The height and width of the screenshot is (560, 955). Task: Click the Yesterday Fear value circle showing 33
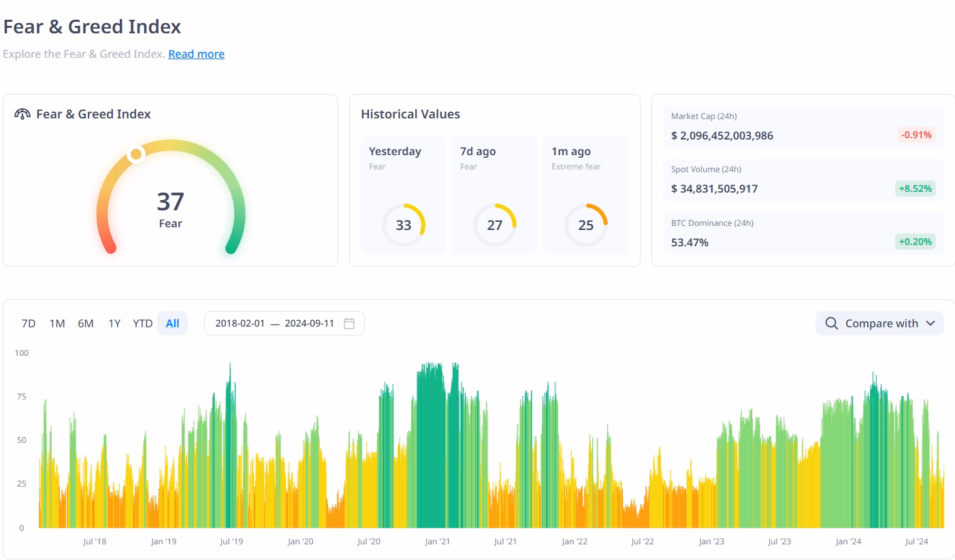pos(404,225)
